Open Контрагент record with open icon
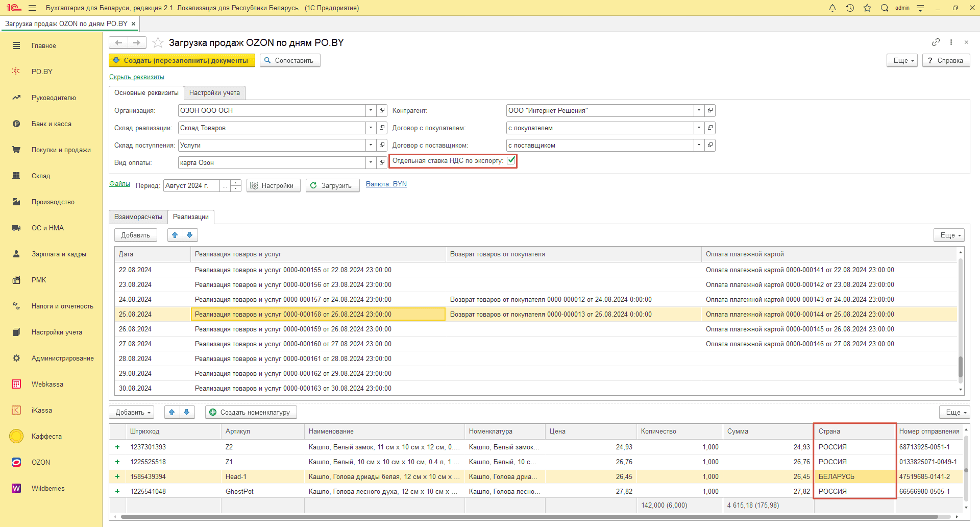980x527 pixels. click(710, 110)
